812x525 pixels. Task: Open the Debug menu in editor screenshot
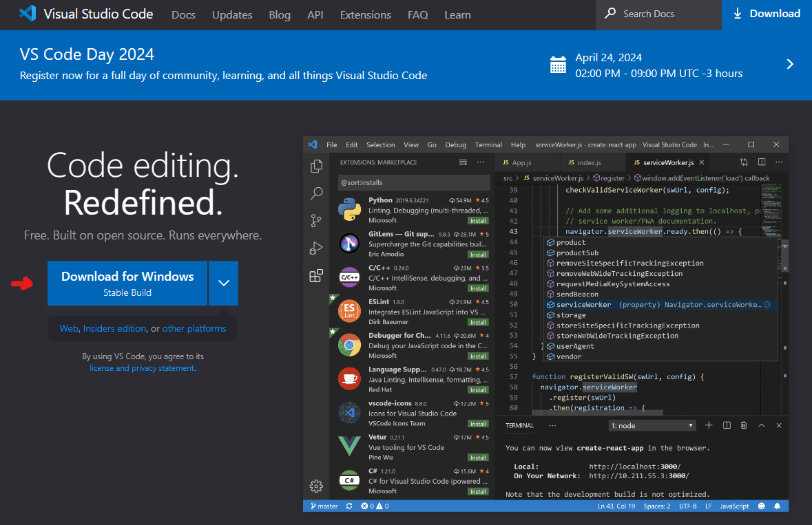[x=456, y=144]
